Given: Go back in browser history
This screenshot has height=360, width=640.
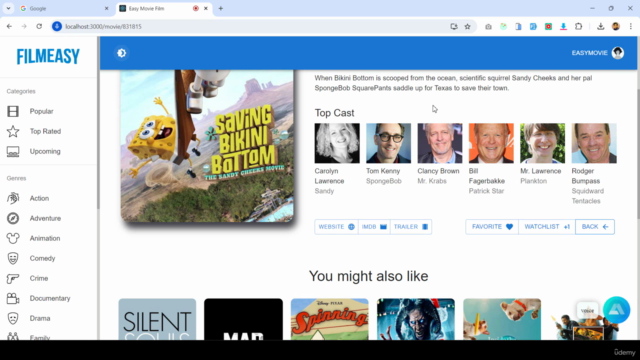Looking at the screenshot, I should tap(9, 27).
